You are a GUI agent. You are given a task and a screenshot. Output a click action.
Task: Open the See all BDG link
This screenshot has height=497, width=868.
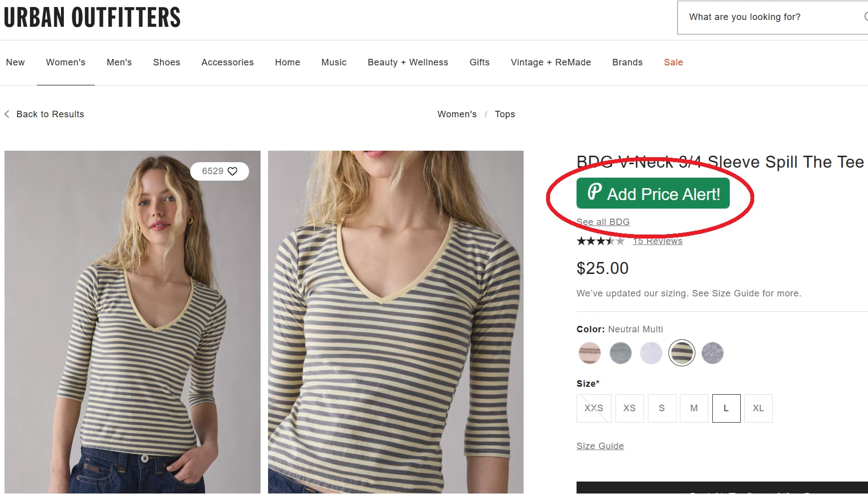602,222
